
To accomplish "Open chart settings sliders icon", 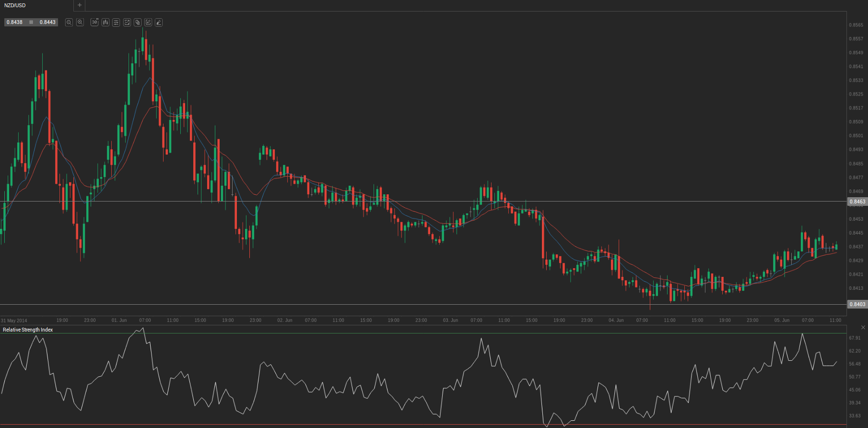I will point(116,23).
